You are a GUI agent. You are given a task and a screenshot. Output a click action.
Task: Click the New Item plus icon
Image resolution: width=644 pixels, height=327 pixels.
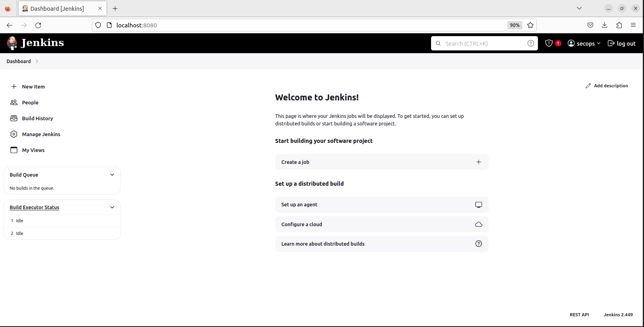click(x=14, y=87)
